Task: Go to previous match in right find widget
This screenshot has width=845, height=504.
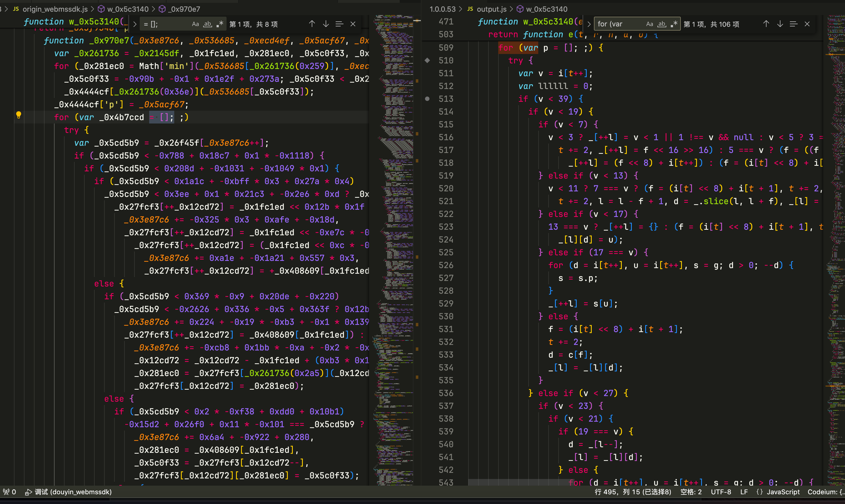Action: click(x=766, y=24)
